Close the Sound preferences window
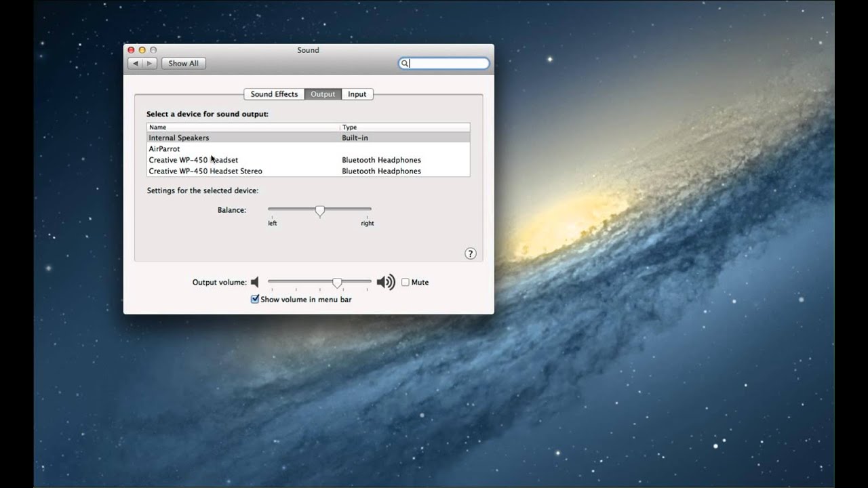 [x=132, y=50]
